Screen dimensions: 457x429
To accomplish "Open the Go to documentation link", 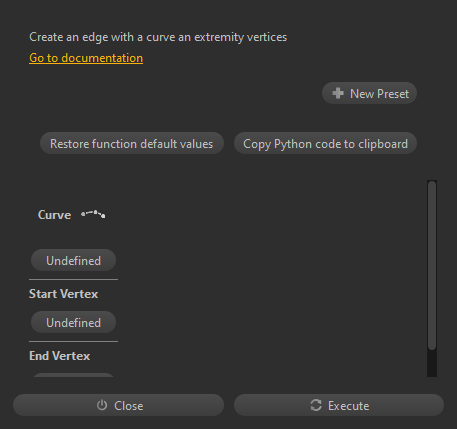I will click(x=86, y=58).
